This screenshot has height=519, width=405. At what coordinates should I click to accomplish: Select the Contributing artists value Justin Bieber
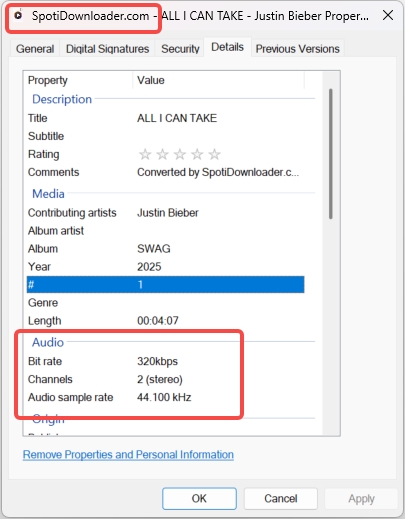click(168, 213)
